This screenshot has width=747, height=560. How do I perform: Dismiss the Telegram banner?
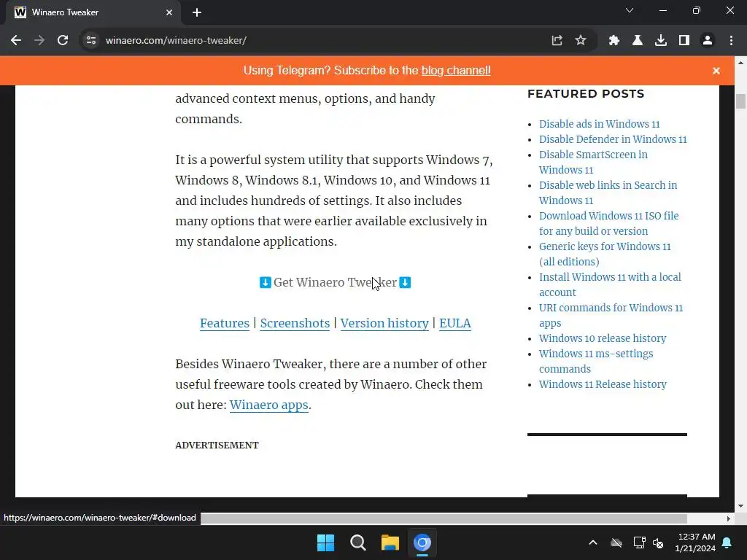[716, 71]
